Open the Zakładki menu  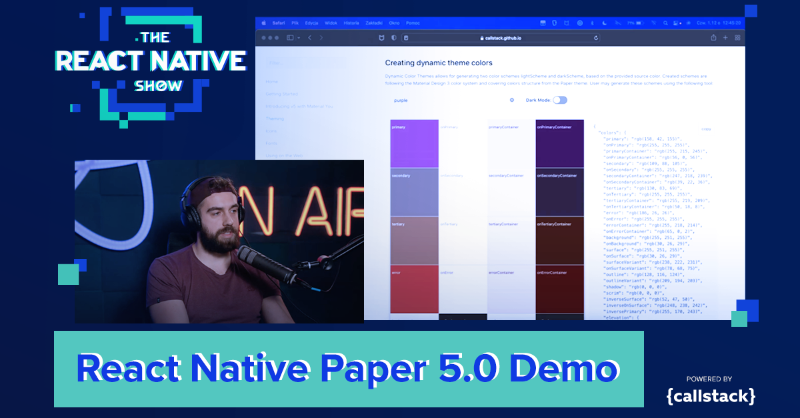pos(374,23)
